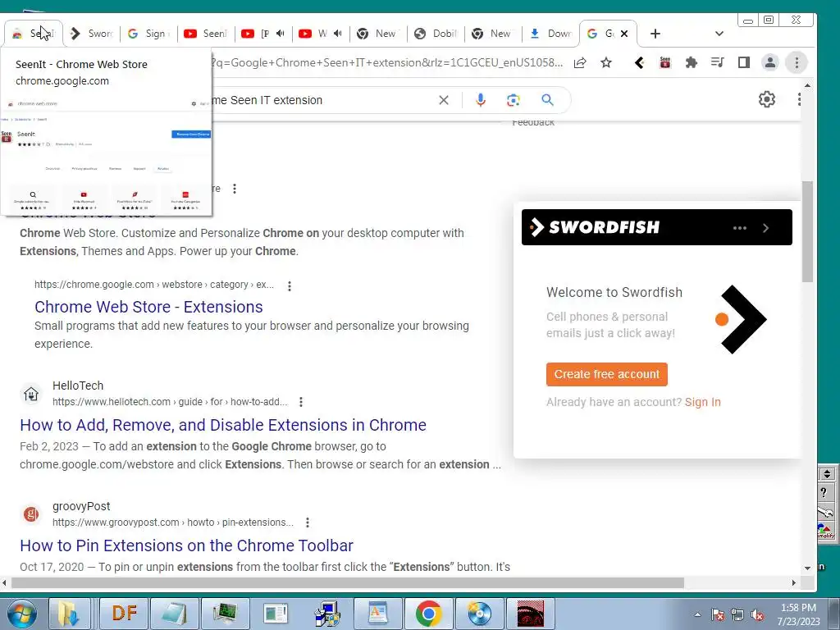Close the active Google search tab
This screenshot has width=840, height=630.
(624, 34)
